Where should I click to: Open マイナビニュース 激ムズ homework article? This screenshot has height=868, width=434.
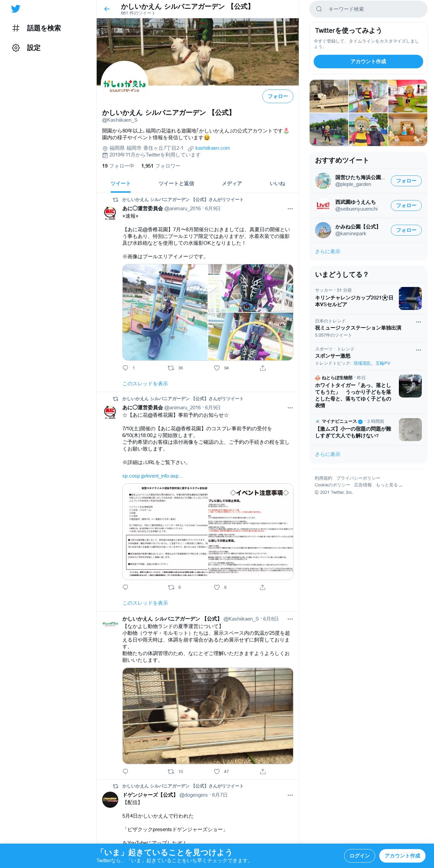point(368,430)
